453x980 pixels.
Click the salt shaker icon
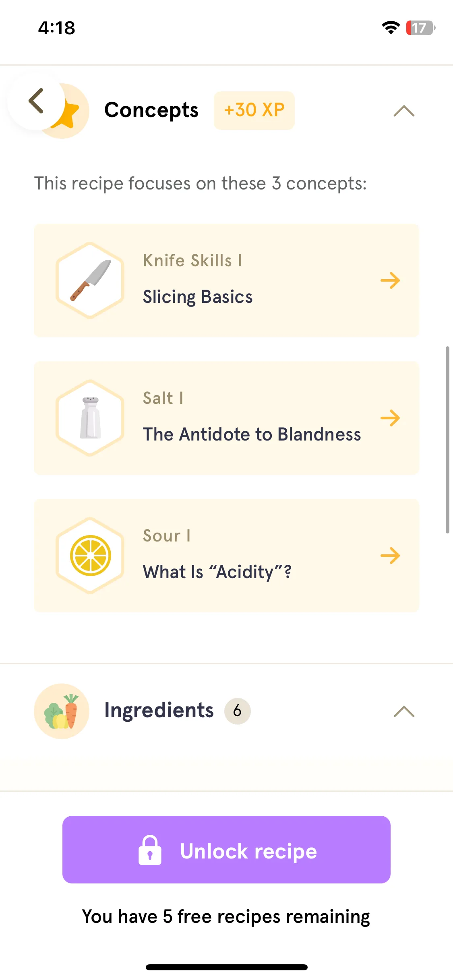(x=90, y=418)
